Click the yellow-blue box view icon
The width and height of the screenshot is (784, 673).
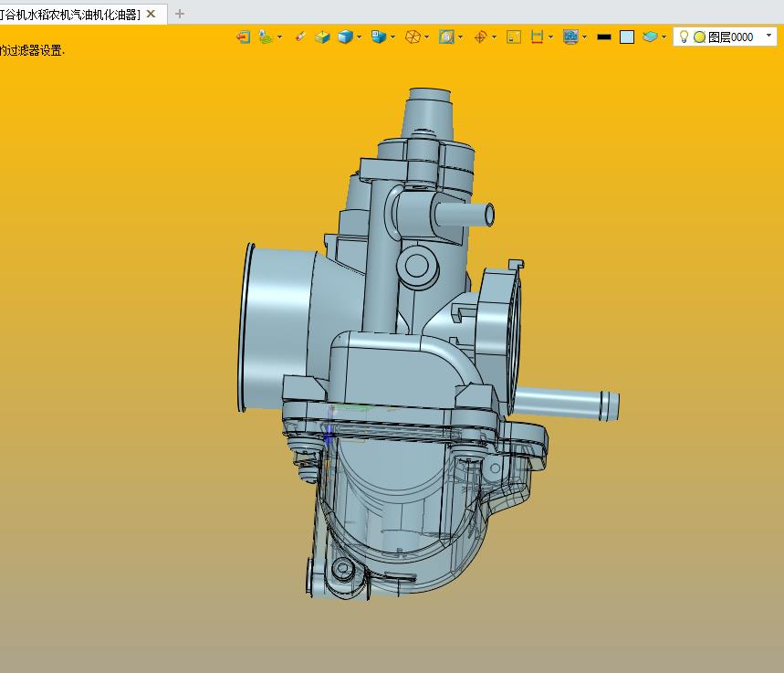(x=322, y=37)
